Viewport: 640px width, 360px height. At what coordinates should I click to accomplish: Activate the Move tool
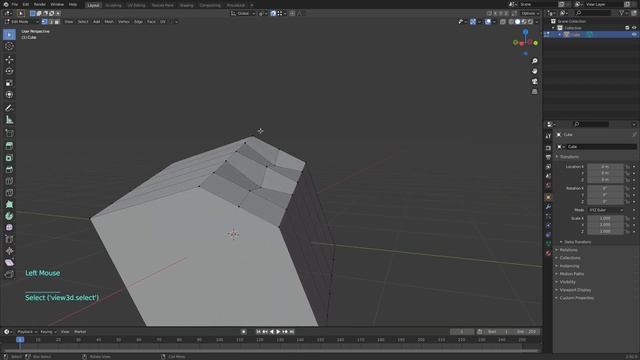tap(9, 60)
